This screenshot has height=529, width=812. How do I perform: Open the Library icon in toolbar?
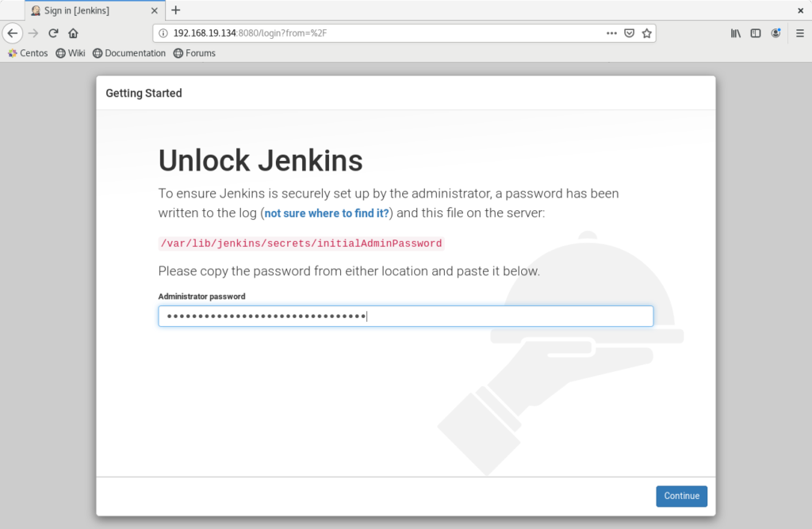(735, 33)
